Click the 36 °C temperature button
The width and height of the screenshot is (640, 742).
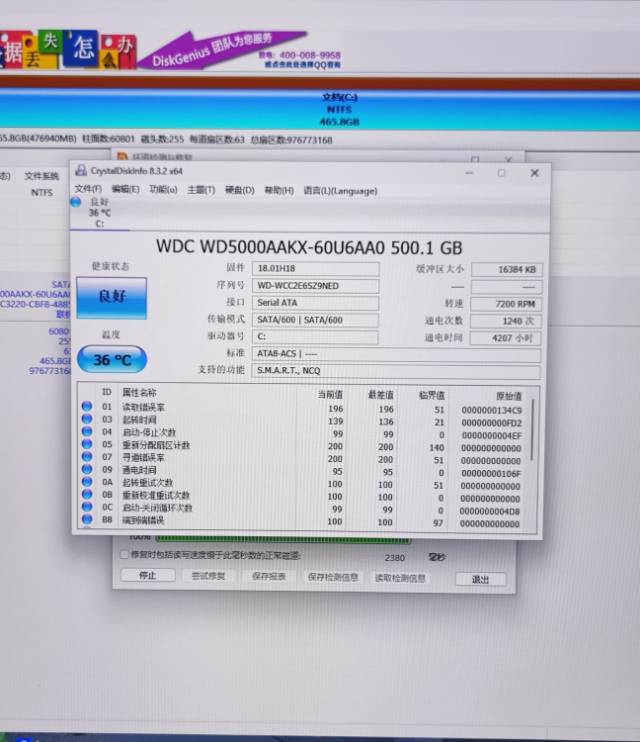[111, 360]
